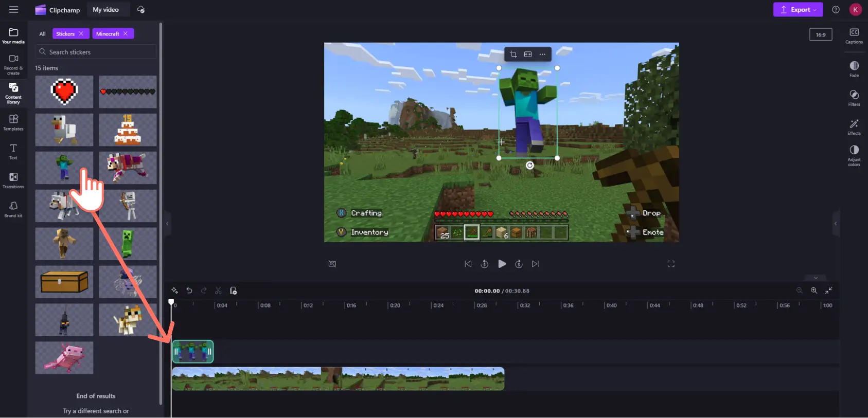Open the Text panel in sidebar
868x418 pixels.
[x=13, y=151]
